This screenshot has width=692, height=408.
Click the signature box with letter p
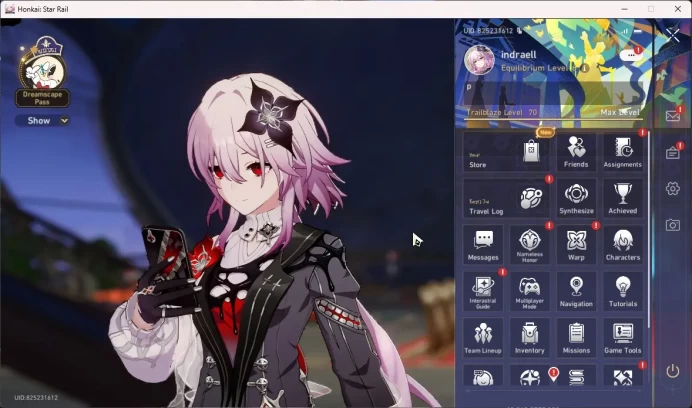tap(553, 93)
